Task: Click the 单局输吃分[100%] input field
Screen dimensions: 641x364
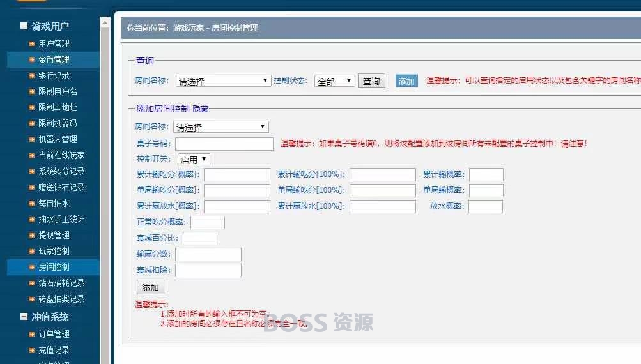Action: [x=383, y=190]
